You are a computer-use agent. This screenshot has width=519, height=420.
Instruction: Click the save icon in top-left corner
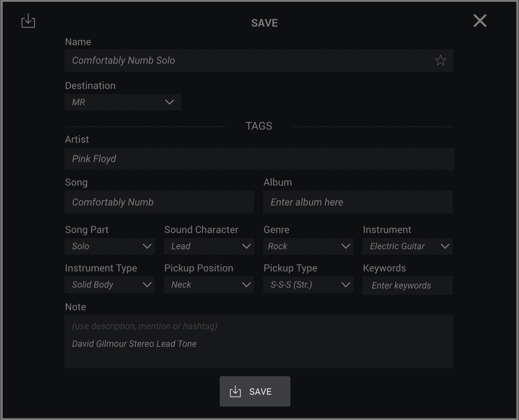28,21
